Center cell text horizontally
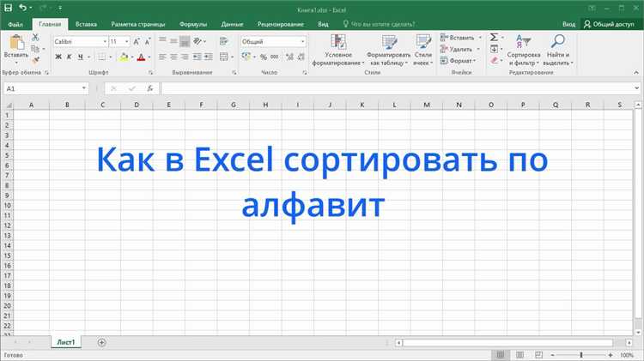The height and width of the screenshot is (361, 644). pyautogui.click(x=173, y=57)
